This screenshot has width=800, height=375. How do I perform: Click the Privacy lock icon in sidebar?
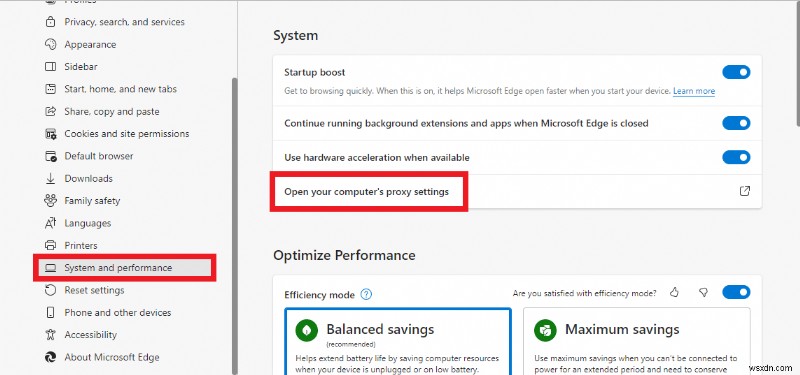pyautogui.click(x=51, y=22)
